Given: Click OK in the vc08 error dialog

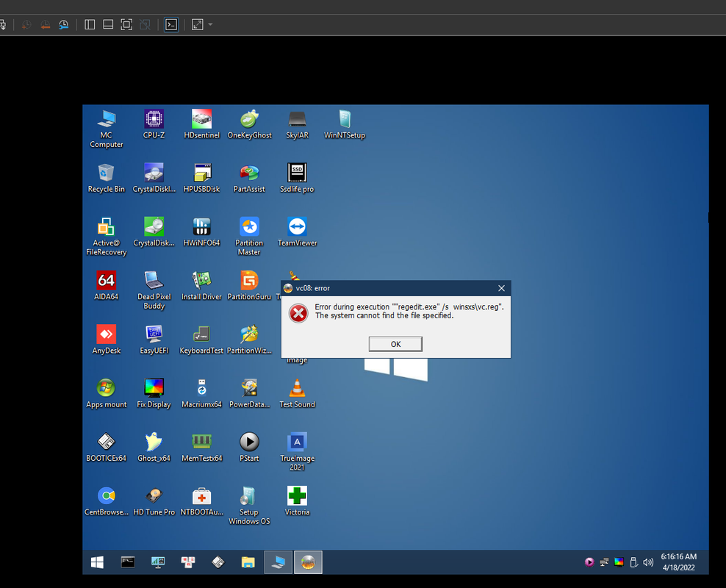Looking at the screenshot, I should [x=395, y=344].
